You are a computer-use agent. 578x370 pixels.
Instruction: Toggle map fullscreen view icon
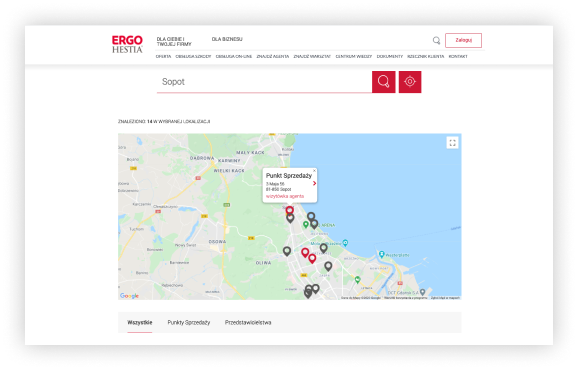(452, 143)
